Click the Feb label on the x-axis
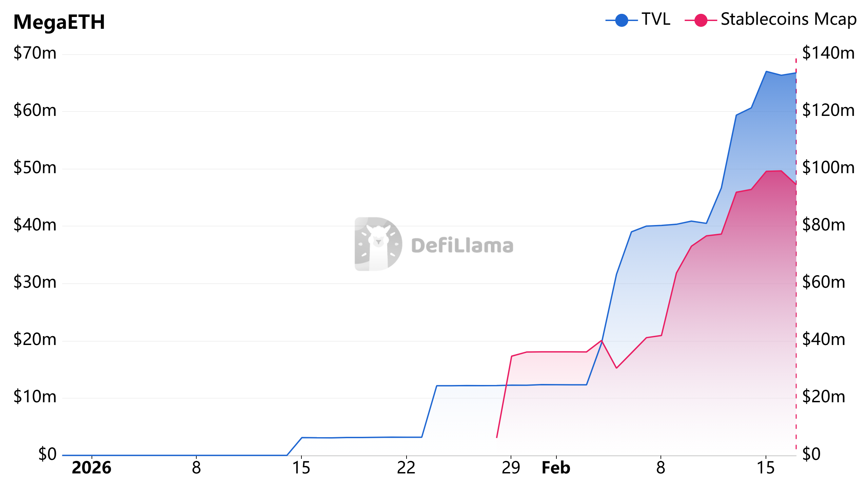The height and width of the screenshot is (488, 868). coord(556,468)
